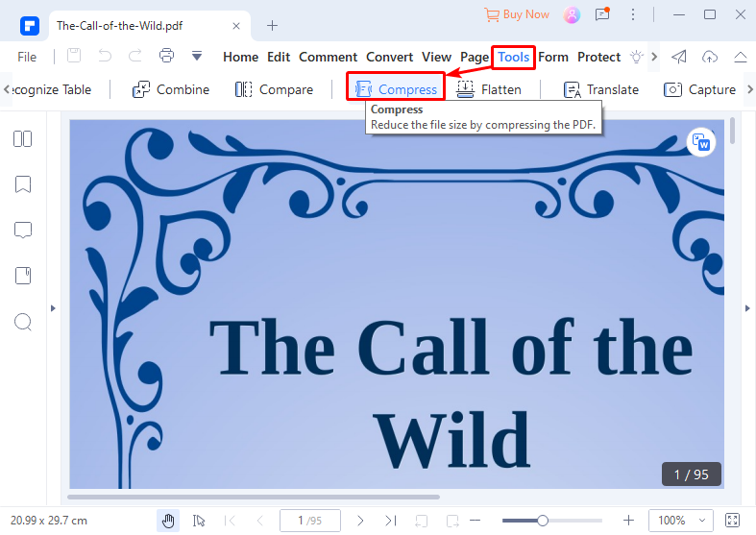756x535 pixels.
Task: Open the three-dot more options menu
Action: click(x=633, y=14)
